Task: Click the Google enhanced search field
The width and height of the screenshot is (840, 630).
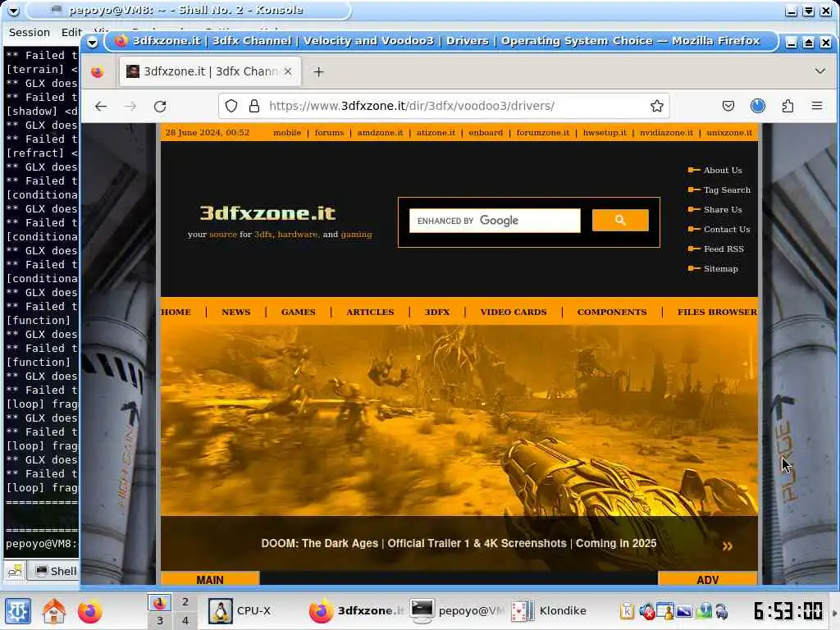Action: [x=495, y=221]
